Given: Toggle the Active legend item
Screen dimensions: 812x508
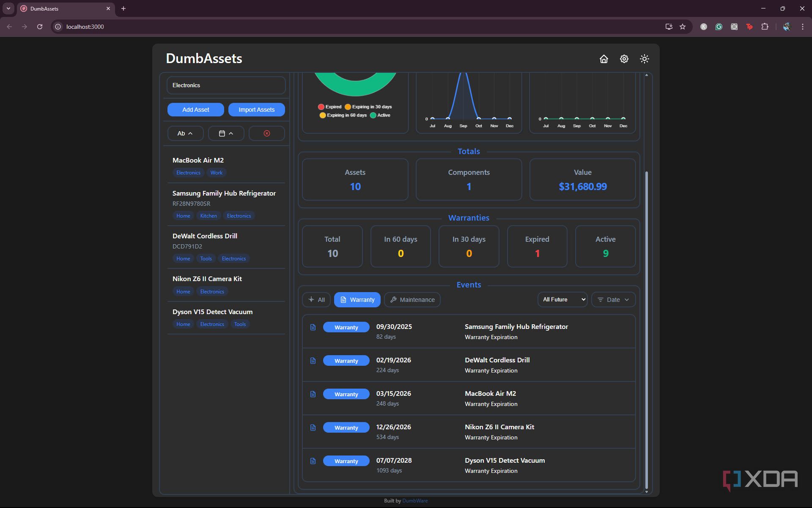Looking at the screenshot, I should (x=380, y=115).
